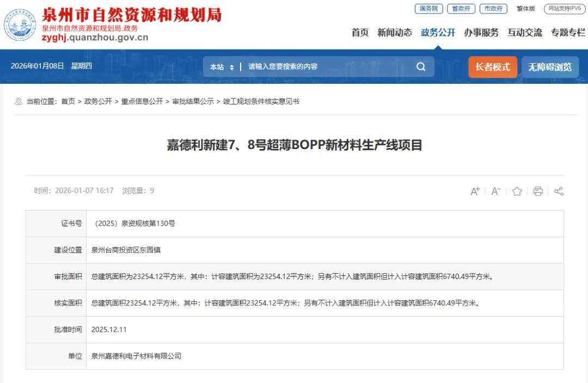Click the site title 泉州市自然资源和规划局

(x=132, y=15)
